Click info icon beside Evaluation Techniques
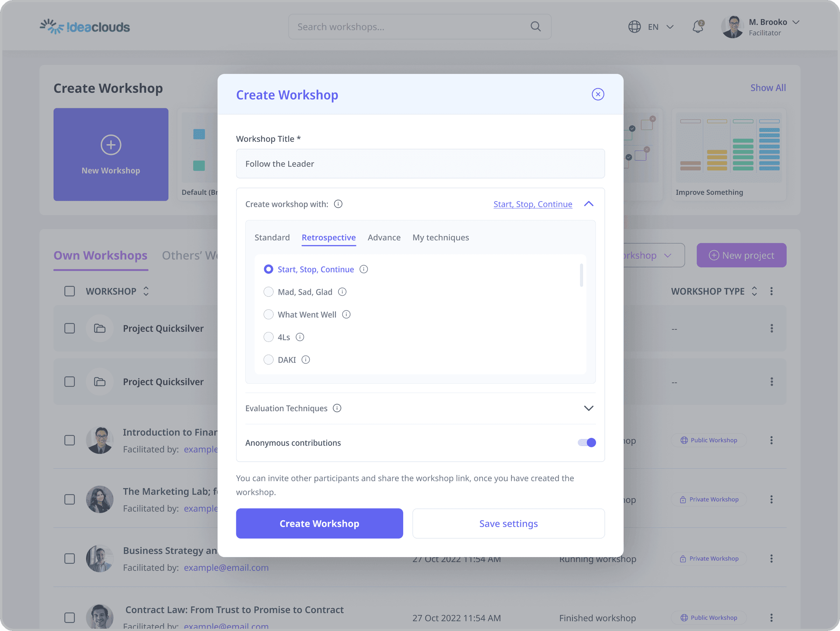The width and height of the screenshot is (840, 631). (337, 408)
